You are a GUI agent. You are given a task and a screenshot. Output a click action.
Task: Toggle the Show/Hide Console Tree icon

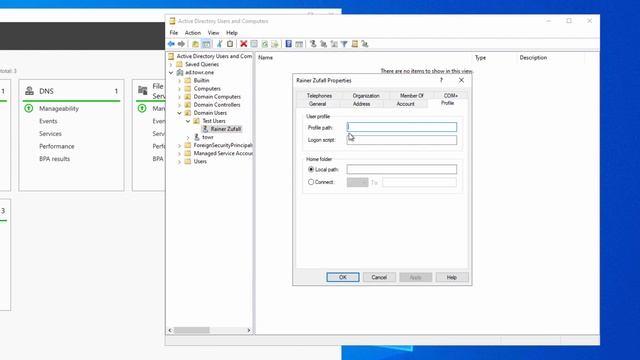click(x=206, y=44)
